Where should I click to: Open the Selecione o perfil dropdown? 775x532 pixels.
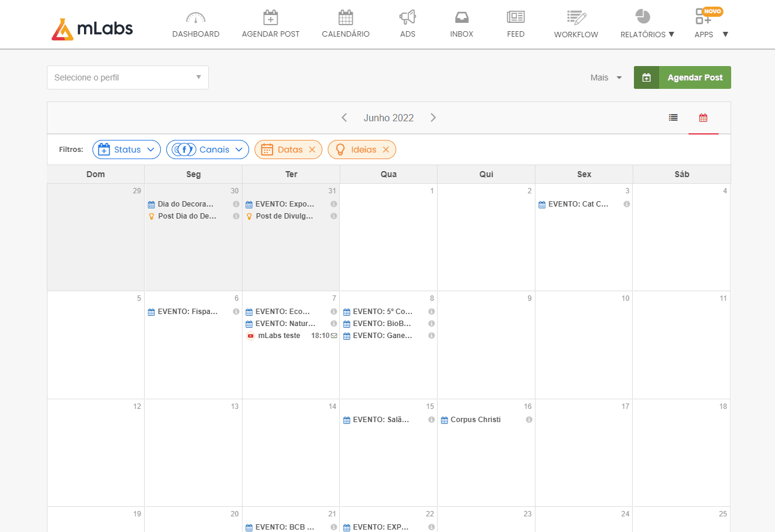[x=128, y=77]
